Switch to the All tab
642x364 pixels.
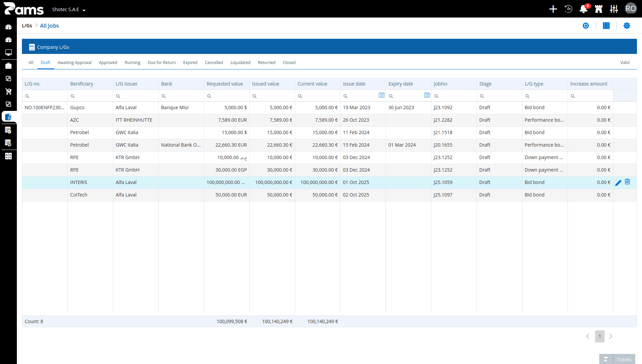coord(31,63)
